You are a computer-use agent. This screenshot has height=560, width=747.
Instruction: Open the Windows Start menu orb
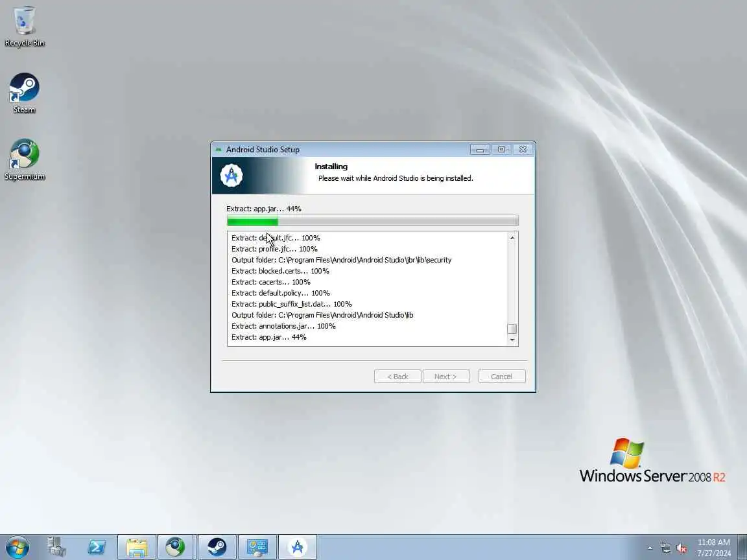[x=18, y=547]
